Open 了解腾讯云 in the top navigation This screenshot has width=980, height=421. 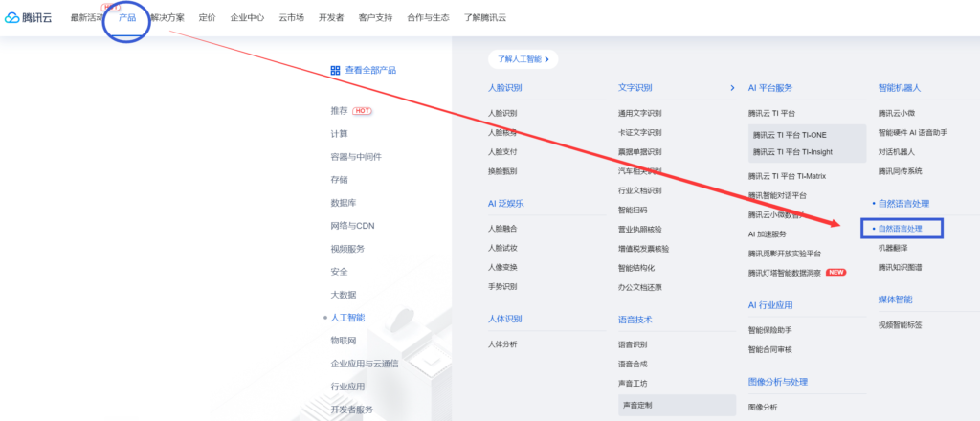point(485,17)
